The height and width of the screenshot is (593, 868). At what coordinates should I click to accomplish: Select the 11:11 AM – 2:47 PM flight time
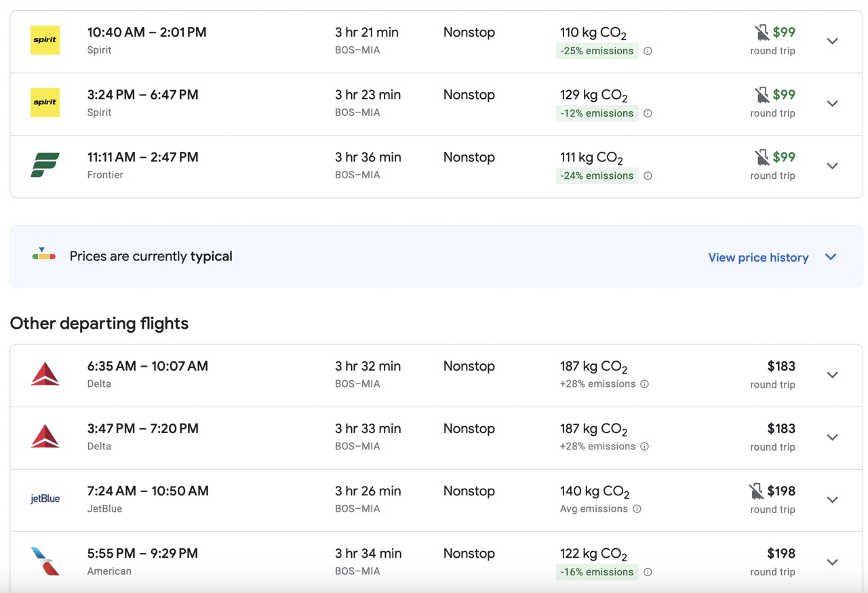pyautogui.click(x=142, y=157)
